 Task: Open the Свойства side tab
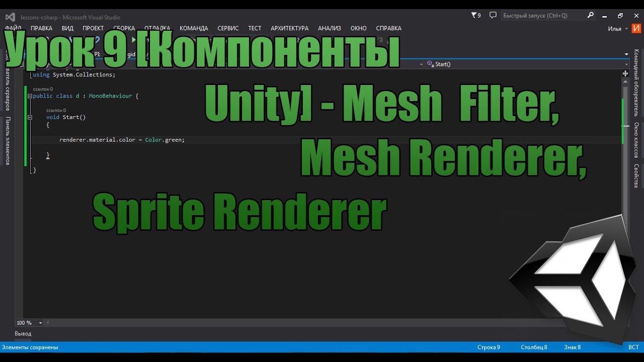tap(636, 175)
